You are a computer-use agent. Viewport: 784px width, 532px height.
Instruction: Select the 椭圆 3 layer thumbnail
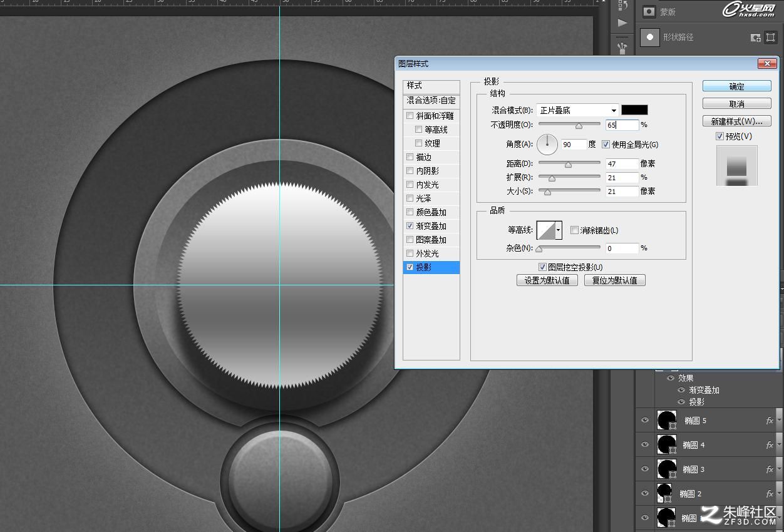point(666,469)
